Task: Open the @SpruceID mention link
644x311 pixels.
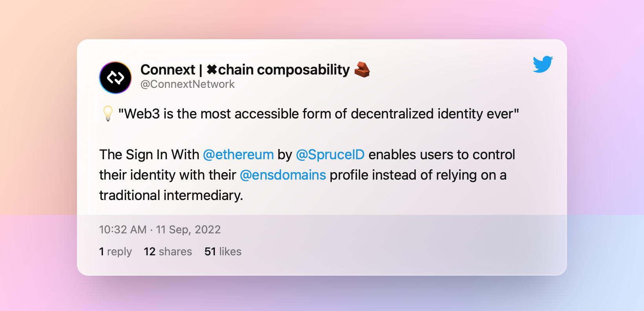Action: coord(330,155)
